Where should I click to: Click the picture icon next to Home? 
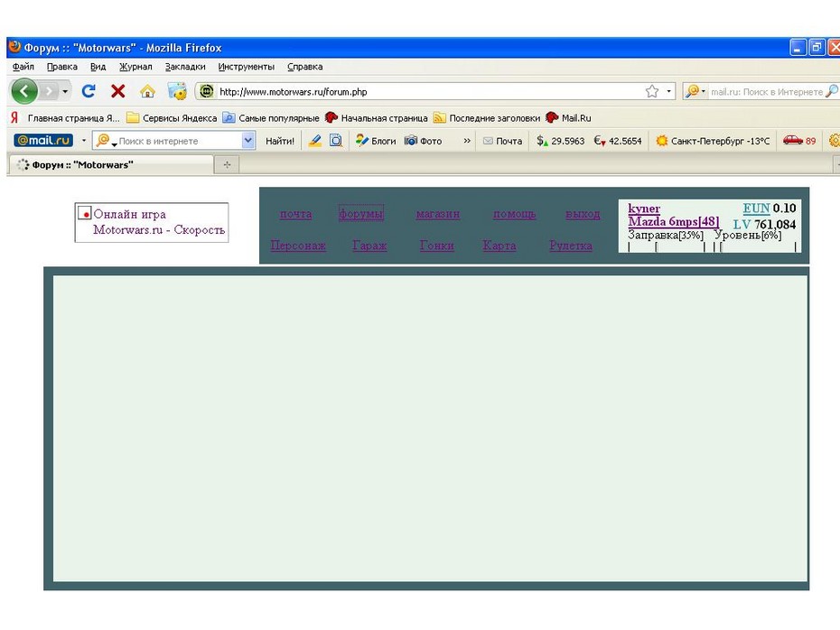tap(177, 91)
